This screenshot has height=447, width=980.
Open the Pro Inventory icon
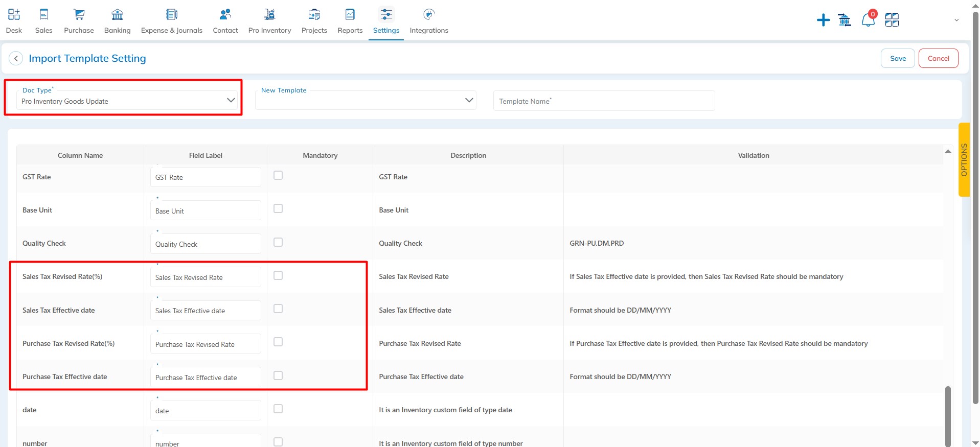tap(269, 15)
